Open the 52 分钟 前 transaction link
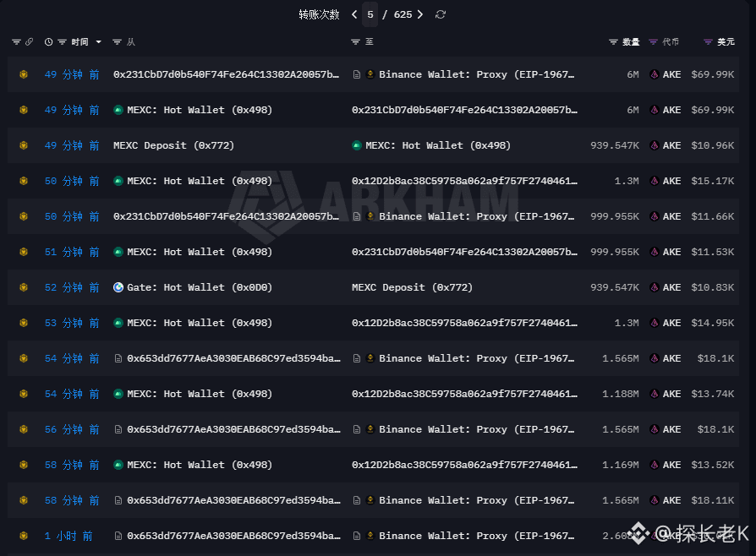The width and height of the screenshot is (756, 556). pyautogui.click(x=72, y=287)
